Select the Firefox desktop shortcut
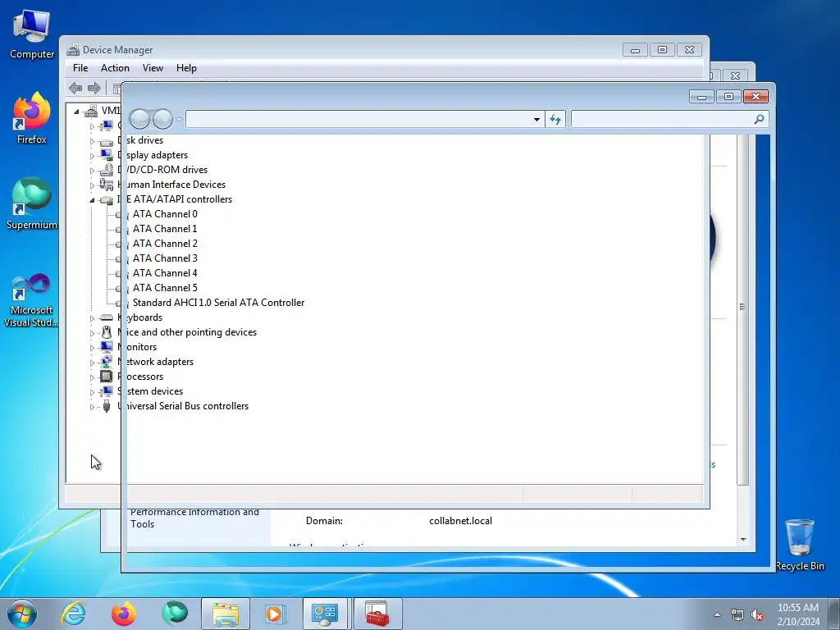 pos(32,118)
